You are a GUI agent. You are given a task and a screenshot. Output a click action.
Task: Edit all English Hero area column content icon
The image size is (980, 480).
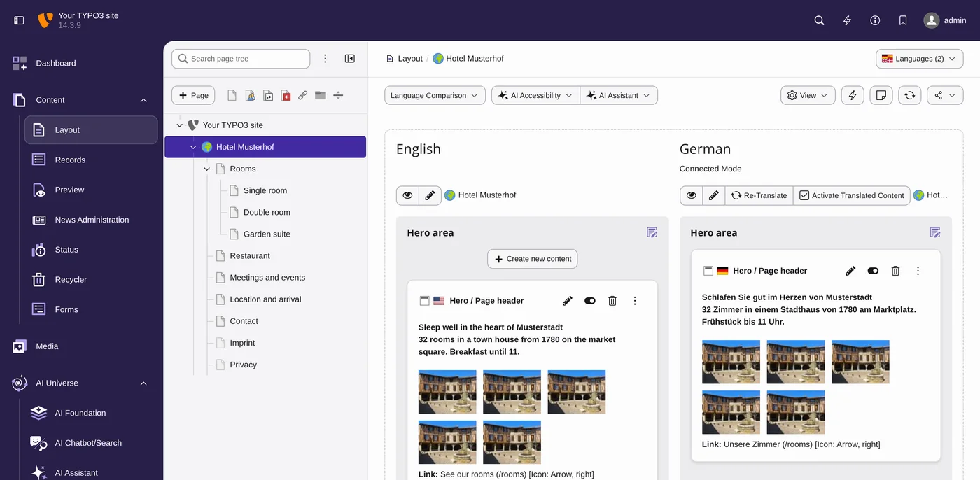652,232
